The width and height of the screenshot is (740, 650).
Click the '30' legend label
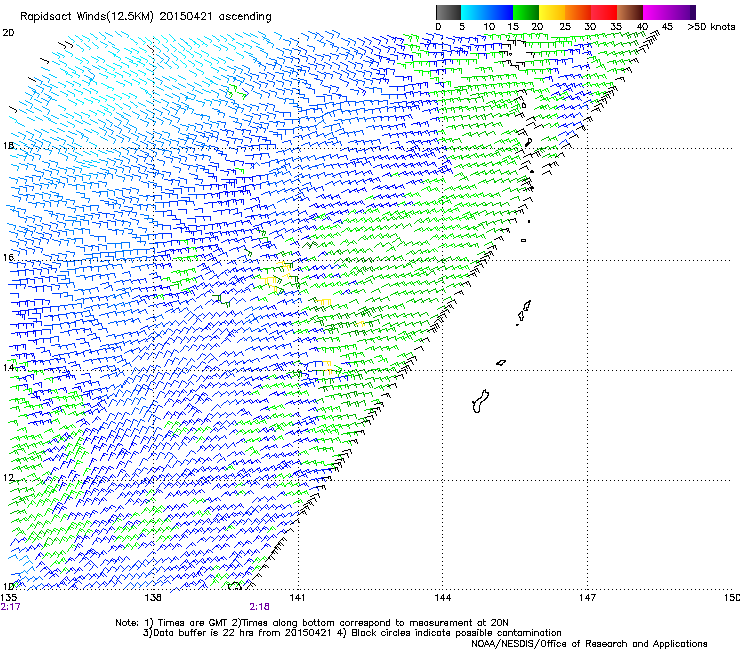590,27
